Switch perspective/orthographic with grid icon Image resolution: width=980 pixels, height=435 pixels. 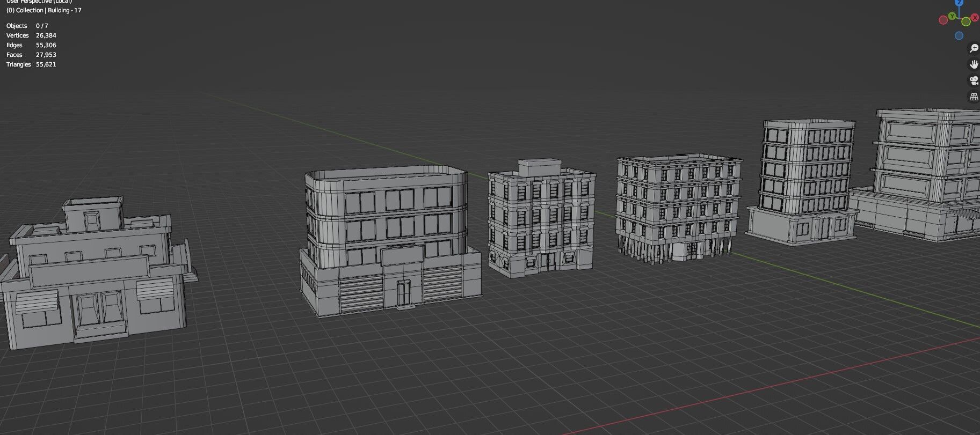[x=974, y=97]
